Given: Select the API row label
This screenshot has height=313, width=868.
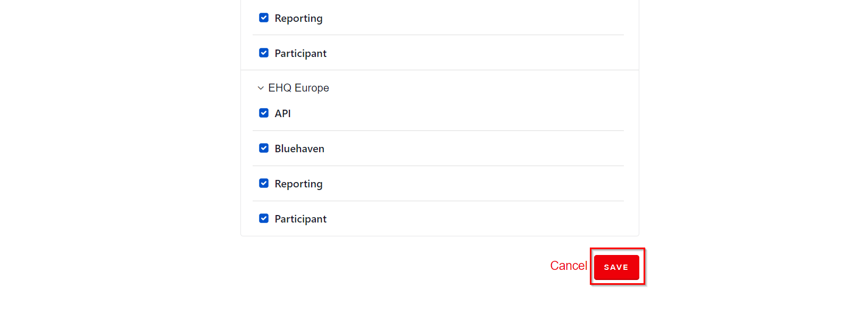Looking at the screenshot, I should click(x=282, y=113).
